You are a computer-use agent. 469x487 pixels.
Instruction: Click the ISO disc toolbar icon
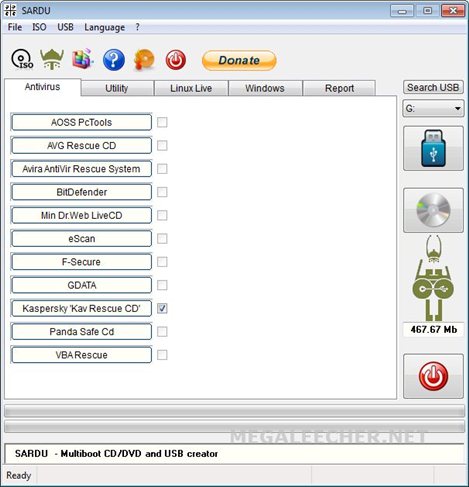point(22,60)
